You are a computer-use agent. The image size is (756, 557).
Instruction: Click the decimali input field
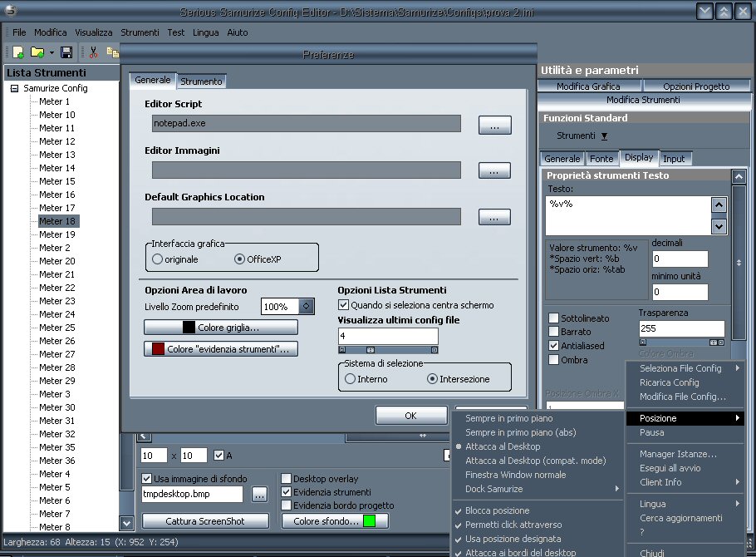pyautogui.click(x=680, y=259)
